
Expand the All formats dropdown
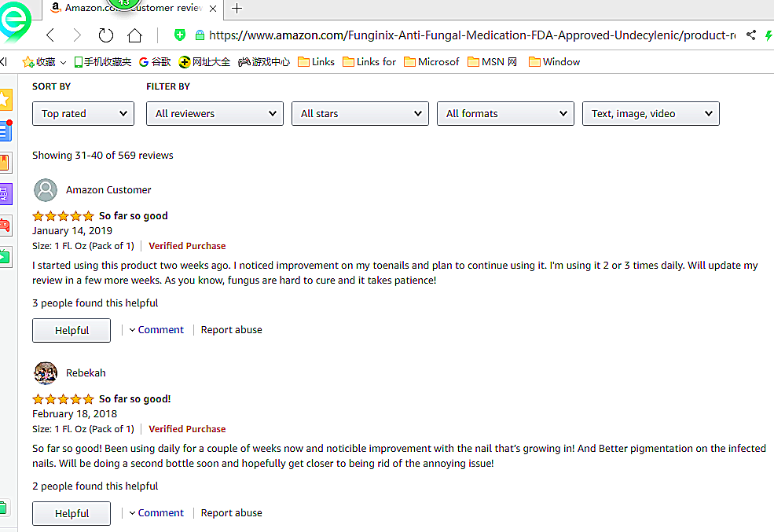click(x=505, y=114)
